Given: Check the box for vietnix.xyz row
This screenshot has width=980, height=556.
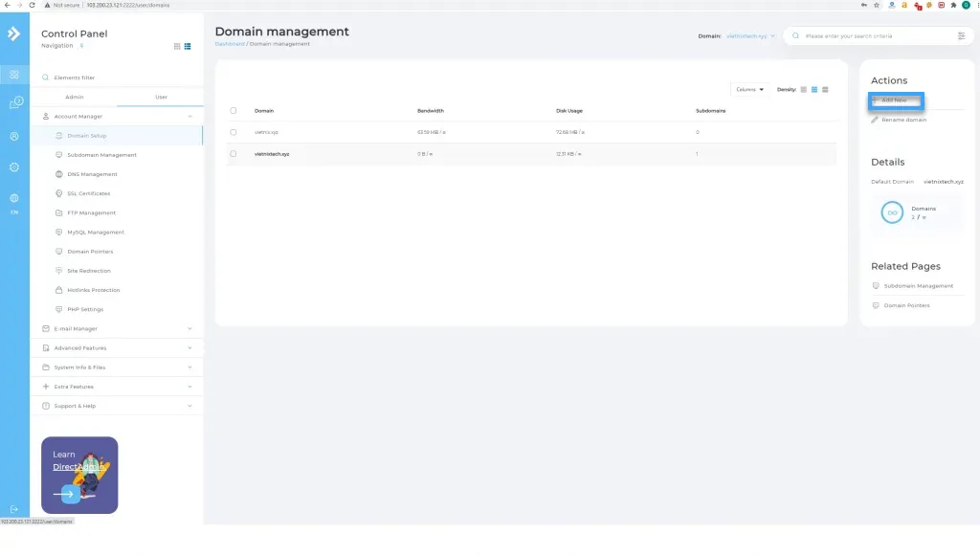Looking at the screenshot, I should click(x=234, y=132).
